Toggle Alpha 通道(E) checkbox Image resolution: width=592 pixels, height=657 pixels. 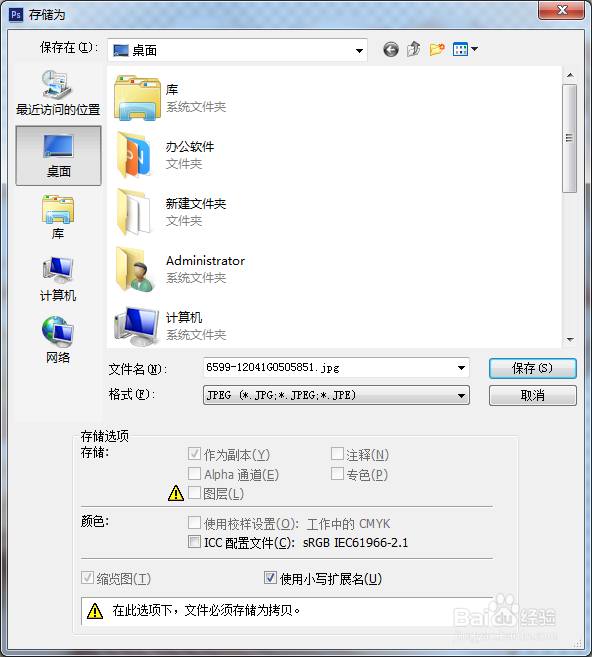coord(194,473)
